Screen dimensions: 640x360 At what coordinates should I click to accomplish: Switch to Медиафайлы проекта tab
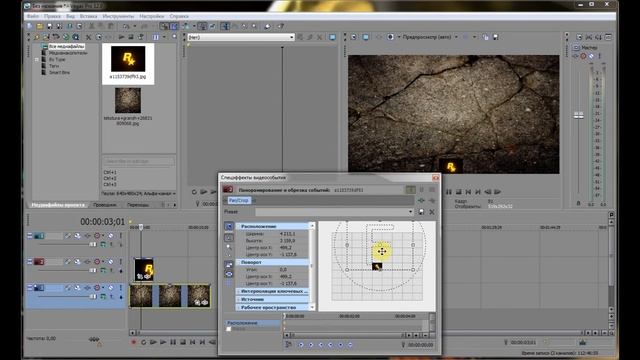(58, 205)
